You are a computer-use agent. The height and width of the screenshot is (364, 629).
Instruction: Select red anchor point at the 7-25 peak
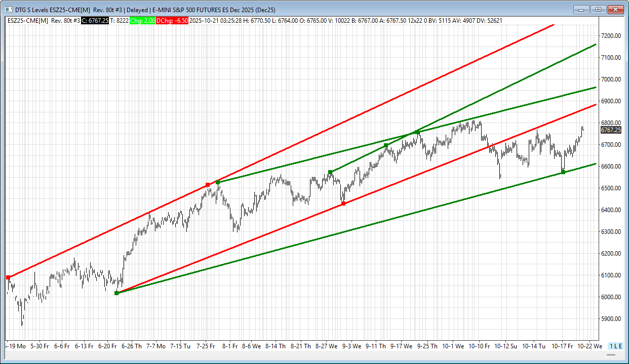[208, 185]
